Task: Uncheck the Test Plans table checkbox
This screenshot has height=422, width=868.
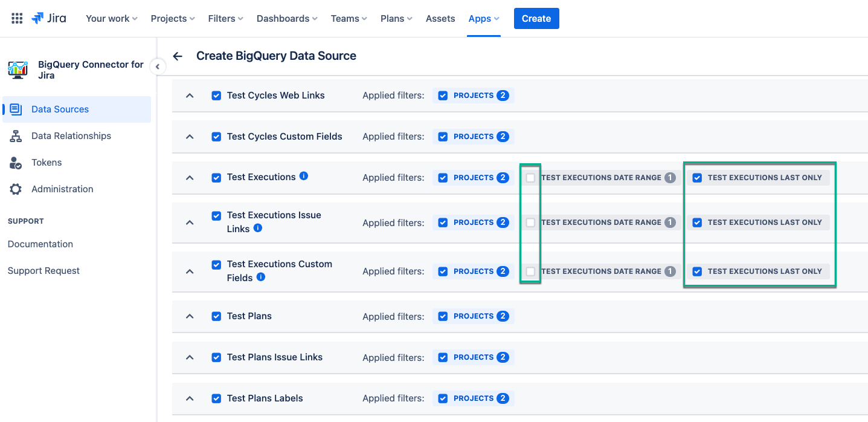Action: [x=216, y=316]
